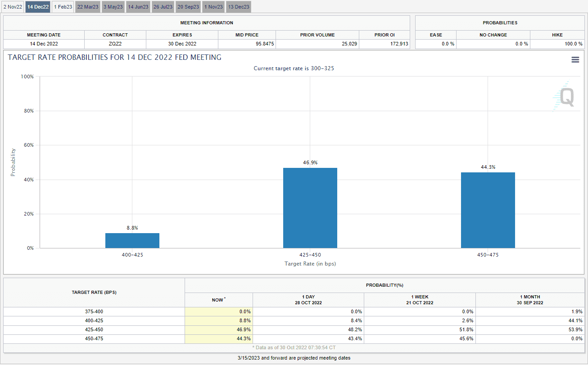Go to the 22 Mar23 meeting tab
This screenshot has width=588, height=365.
[x=87, y=7]
